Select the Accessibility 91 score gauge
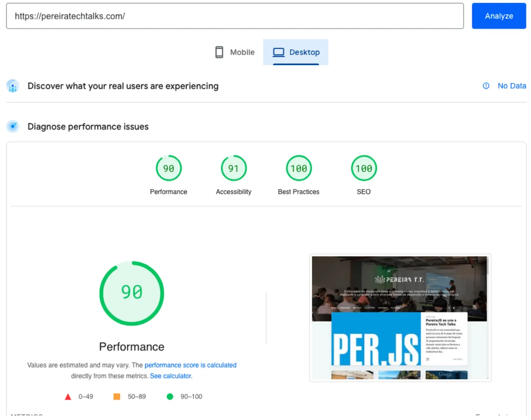This screenshot has width=531, height=420. [234, 168]
